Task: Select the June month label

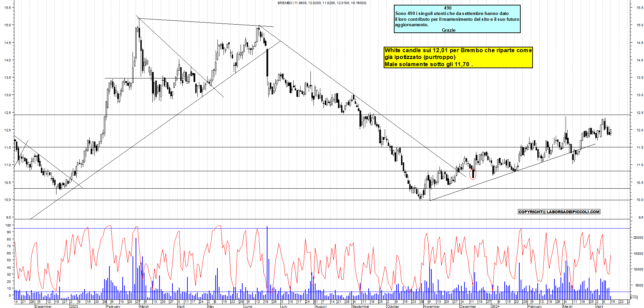Action: 248,306
